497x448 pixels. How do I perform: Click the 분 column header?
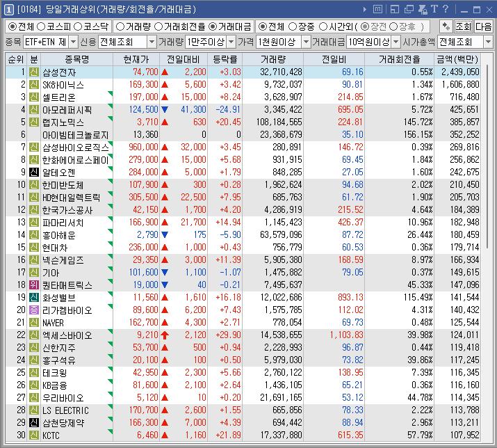[34, 59]
